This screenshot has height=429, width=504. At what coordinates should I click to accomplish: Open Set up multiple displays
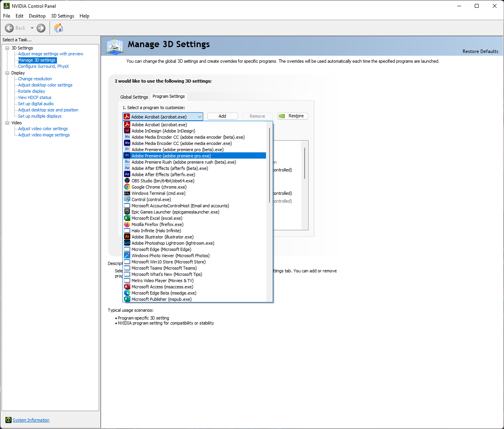[40, 116]
